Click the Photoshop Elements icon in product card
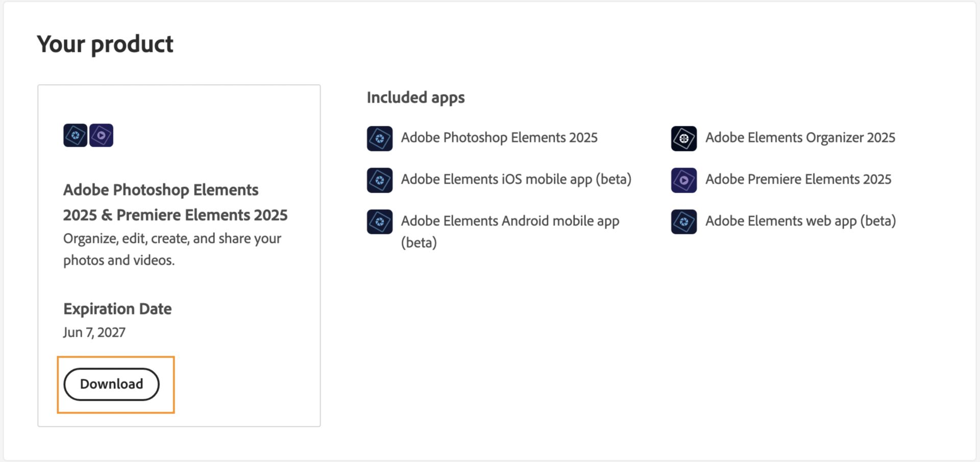Image resolution: width=980 pixels, height=462 pixels. [x=75, y=135]
